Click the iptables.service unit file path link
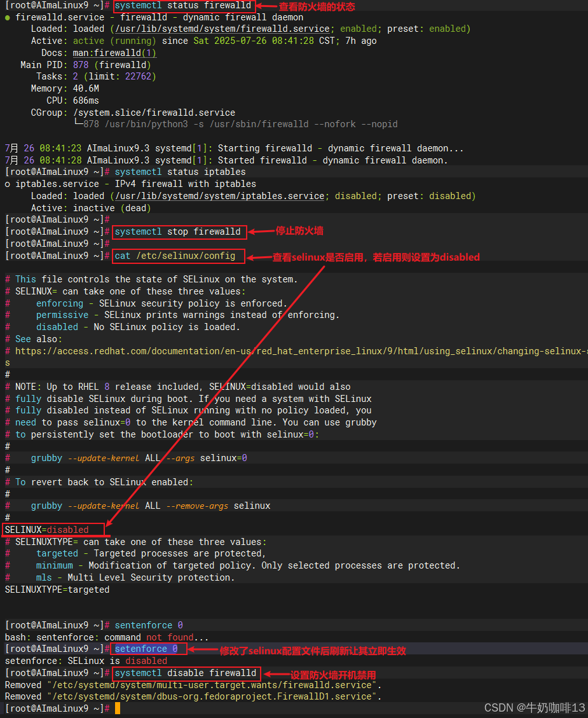Viewport: 588px width, 718px height. (x=220, y=196)
